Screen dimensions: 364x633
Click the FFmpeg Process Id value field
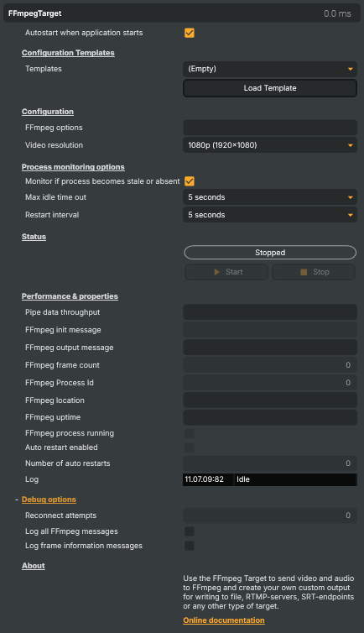tap(270, 383)
